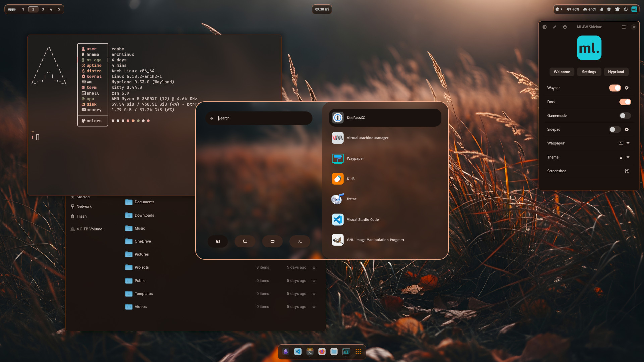The height and width of the screenshot is (362, 644).
Task: Launch Visual Studio Code from the dock
Action: [298, 352]
